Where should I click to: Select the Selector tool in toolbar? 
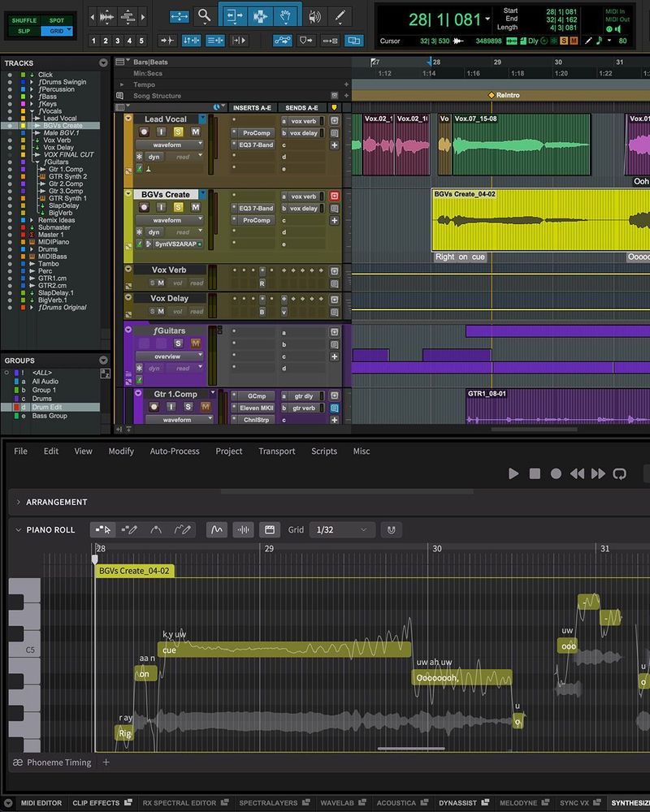click(x=260, y=16)
